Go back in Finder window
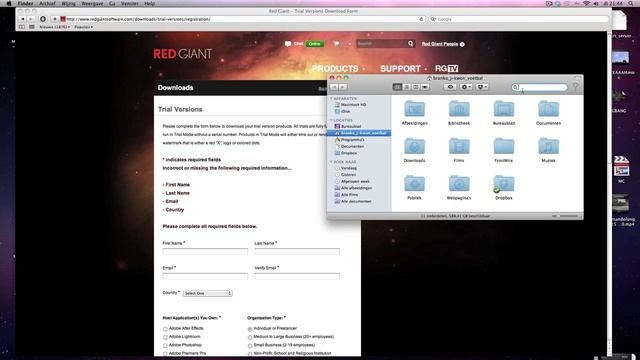 click(x=334, y=87)
